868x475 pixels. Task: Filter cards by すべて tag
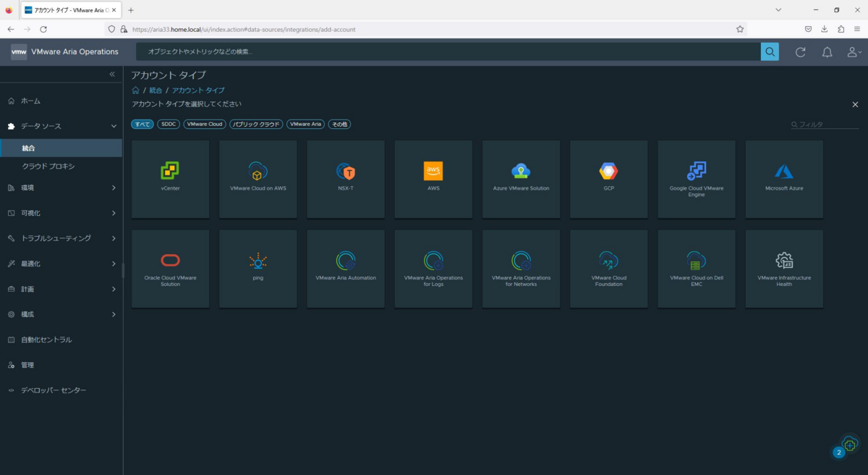[x=142, y=125]
